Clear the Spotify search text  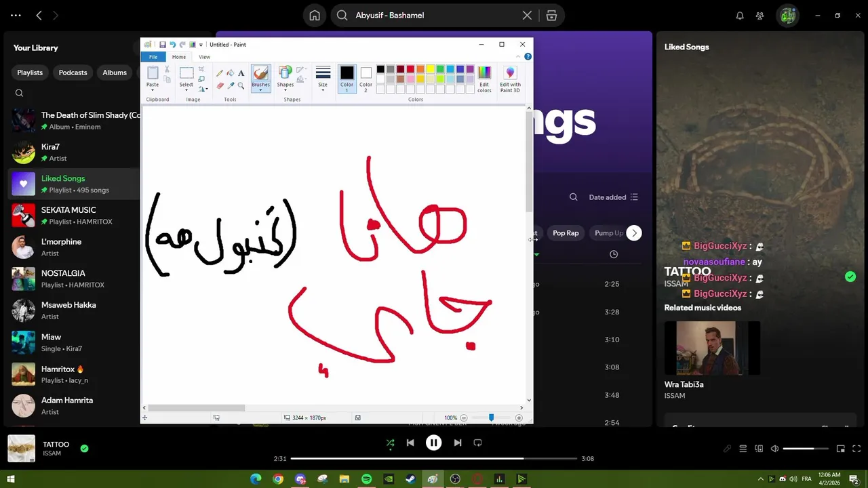(x=527, y=16)
